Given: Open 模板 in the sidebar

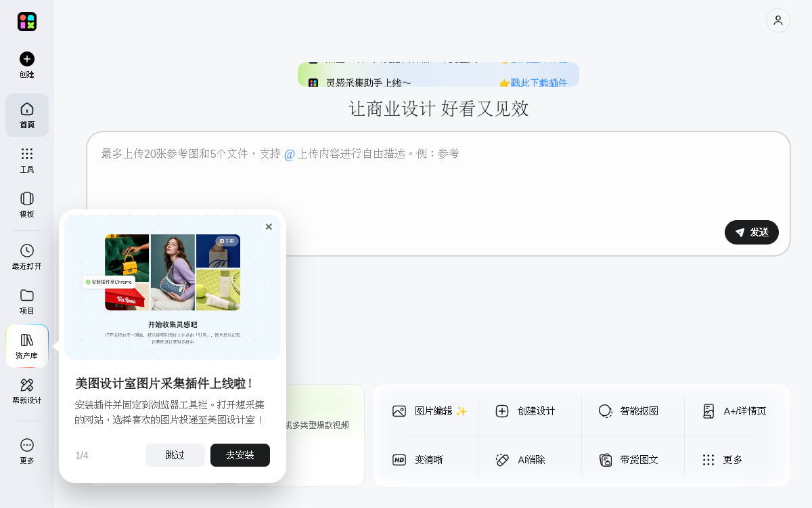Looking at the screenshot, I should (27, 205).
